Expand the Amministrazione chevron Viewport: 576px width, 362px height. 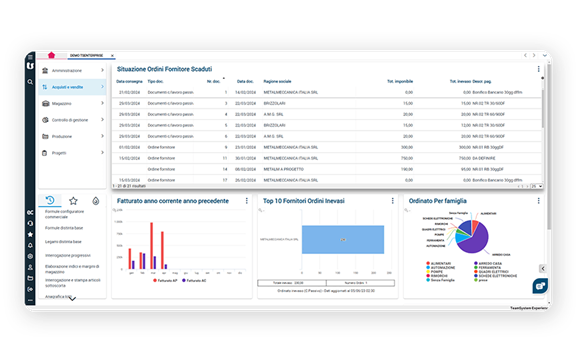pyautogui.click(x=102, y=70)
